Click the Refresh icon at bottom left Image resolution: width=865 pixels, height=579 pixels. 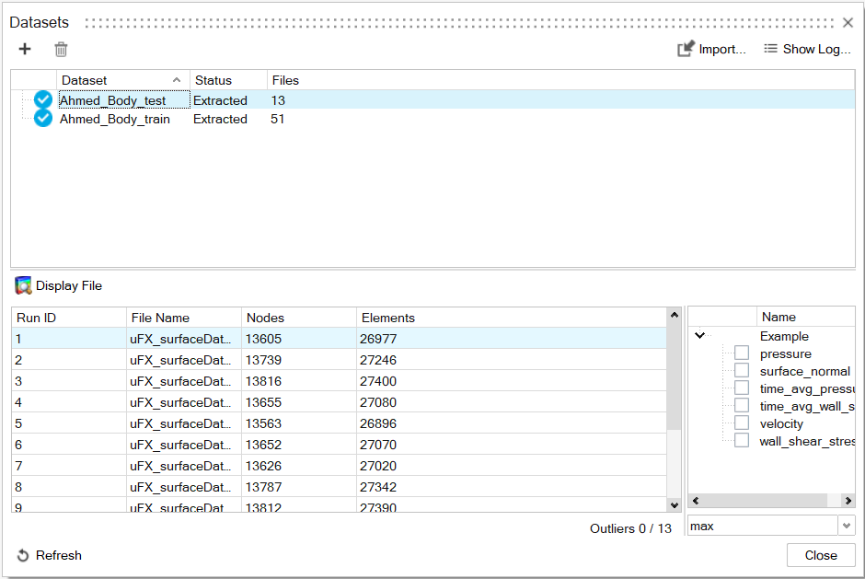pyautogui.click(x=23, y=556)
